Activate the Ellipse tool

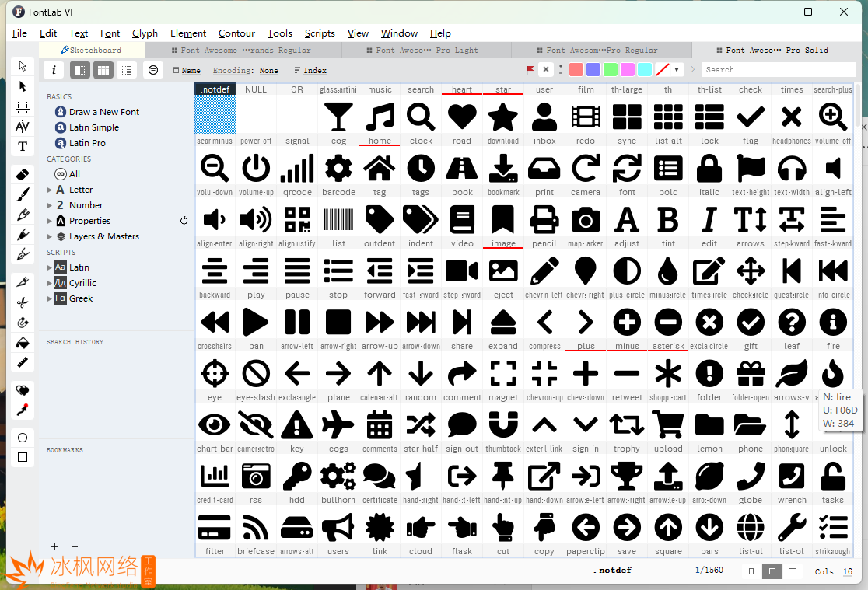click(x=23, y=438)
